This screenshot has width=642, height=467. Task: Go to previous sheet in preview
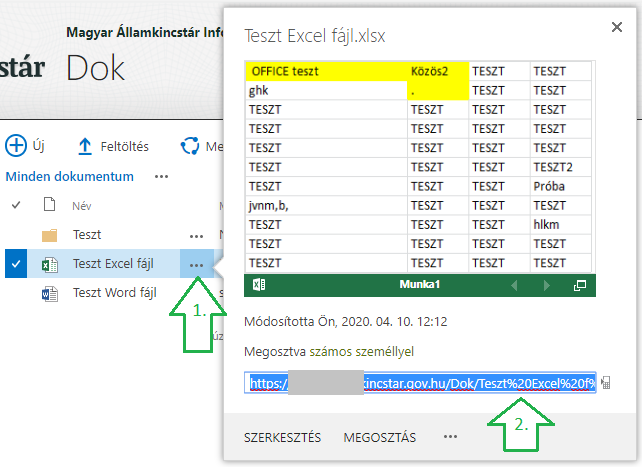(x=514, y=285)
